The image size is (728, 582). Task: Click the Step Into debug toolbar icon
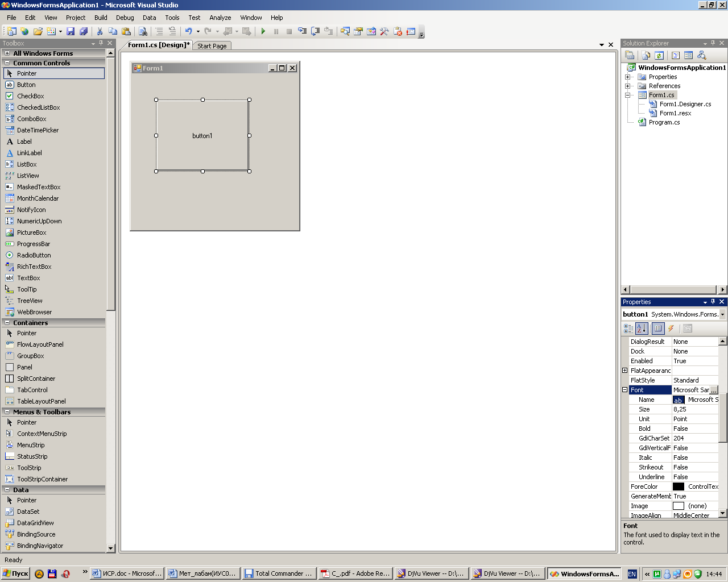303,31
